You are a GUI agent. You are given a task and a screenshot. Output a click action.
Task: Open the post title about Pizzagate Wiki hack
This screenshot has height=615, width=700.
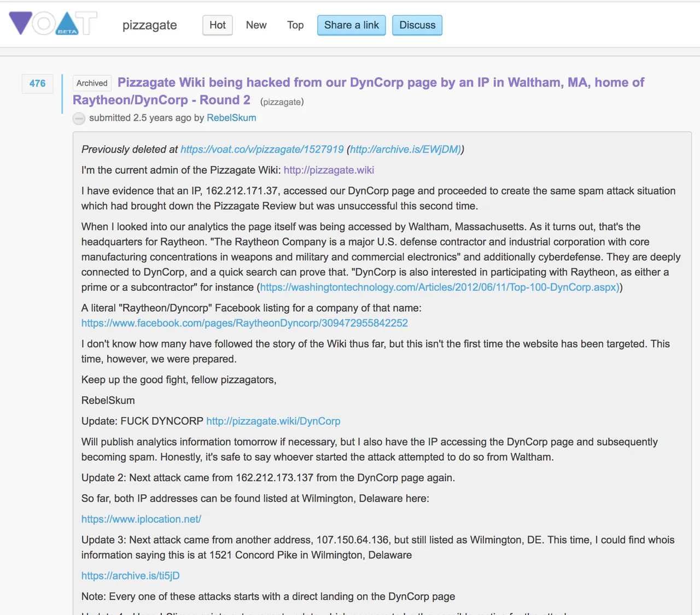click(x=359, y=91)
